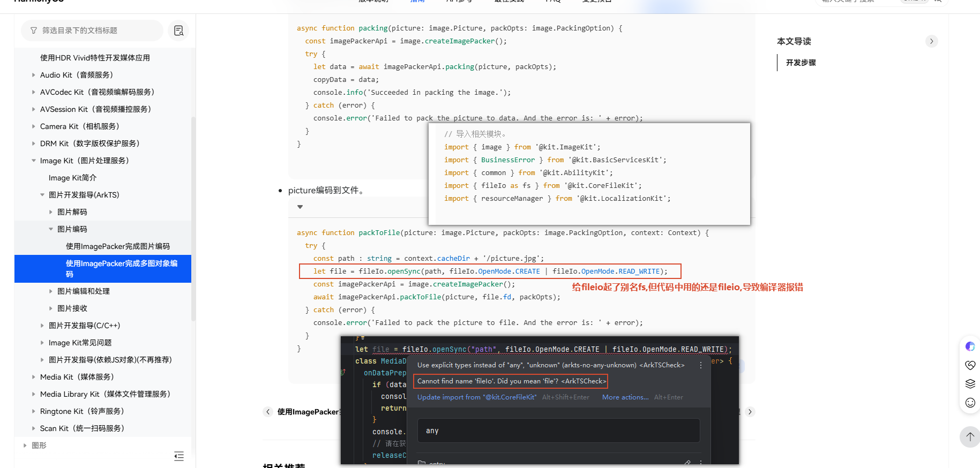980x468 pixels.
Task: Open 使用ImagePacker完成图片编码 page
Action: click(x=118, y=246)
